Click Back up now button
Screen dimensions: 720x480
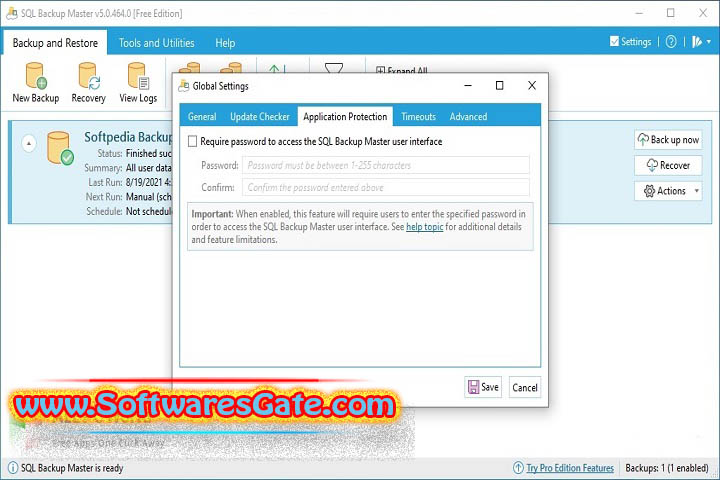(668, 140)
